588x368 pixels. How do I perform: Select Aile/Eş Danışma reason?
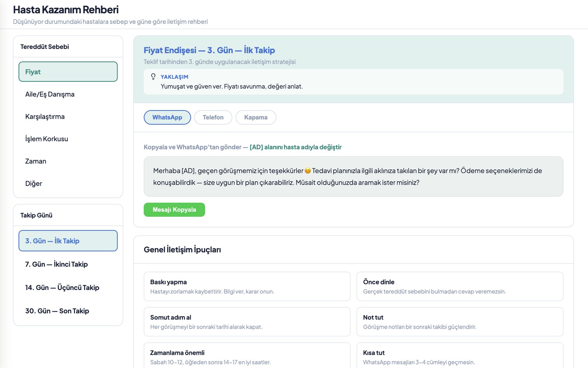pos(68,94)
